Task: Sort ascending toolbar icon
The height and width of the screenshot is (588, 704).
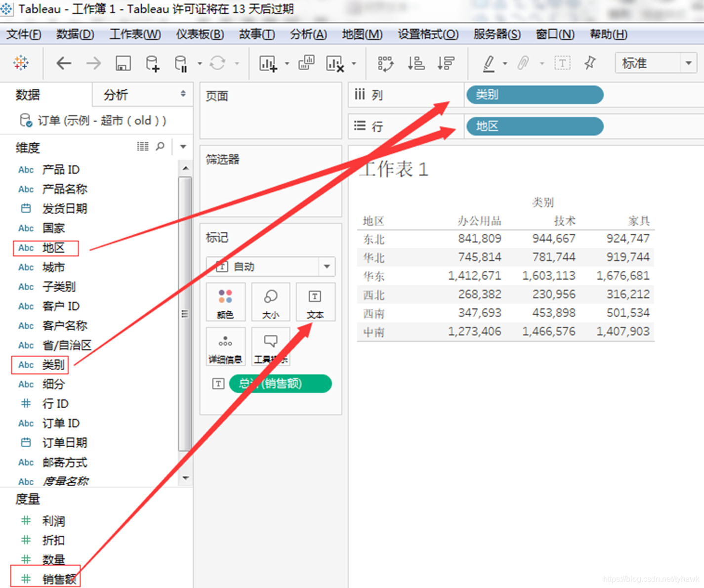Action: [416, 63]
